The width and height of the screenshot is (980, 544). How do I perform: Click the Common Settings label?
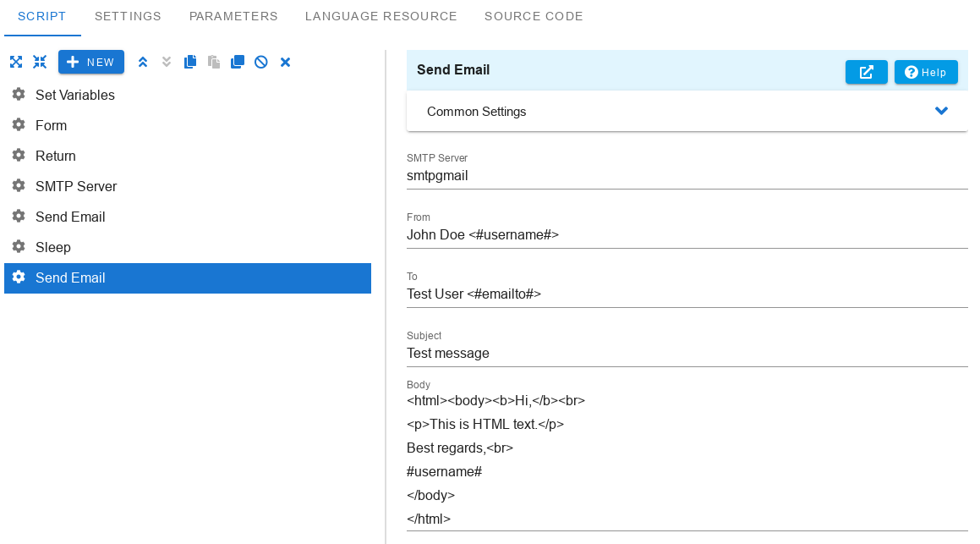476,112
